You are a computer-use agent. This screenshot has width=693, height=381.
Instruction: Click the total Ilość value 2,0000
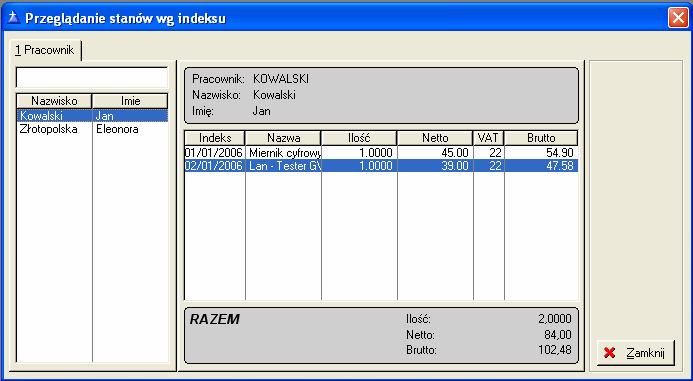(554, 319)
